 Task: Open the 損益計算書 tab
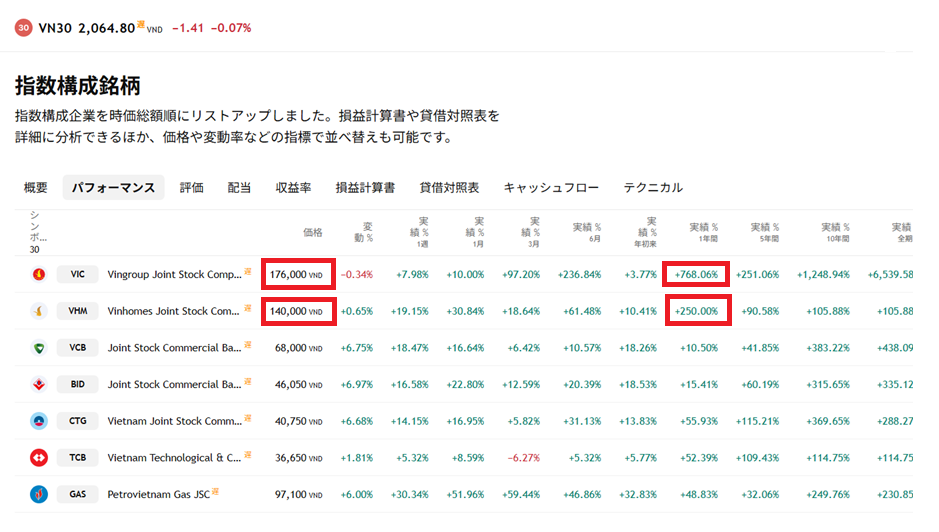(x=365, y=188)
